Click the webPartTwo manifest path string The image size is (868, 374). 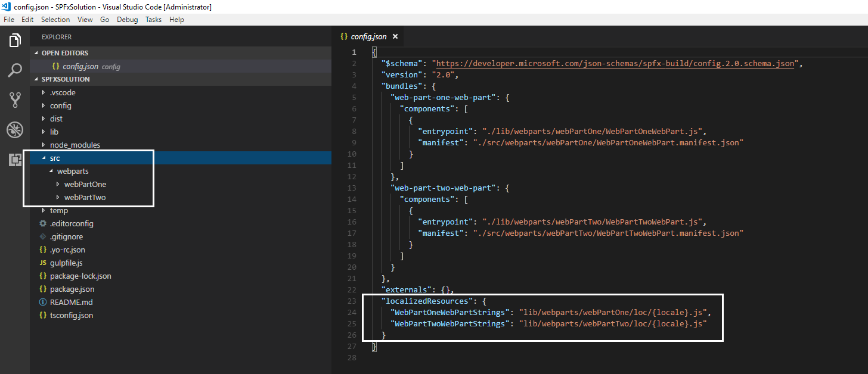pos(609,233)
